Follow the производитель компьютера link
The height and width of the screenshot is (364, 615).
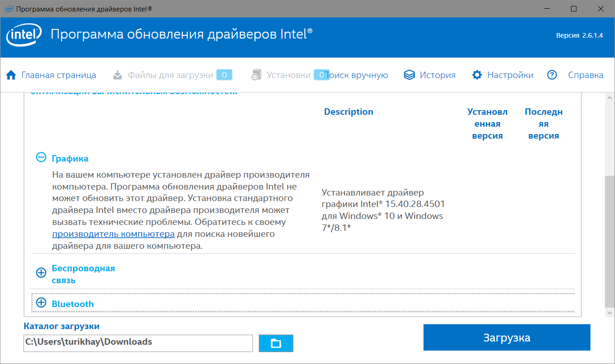(x=113, y=234)
